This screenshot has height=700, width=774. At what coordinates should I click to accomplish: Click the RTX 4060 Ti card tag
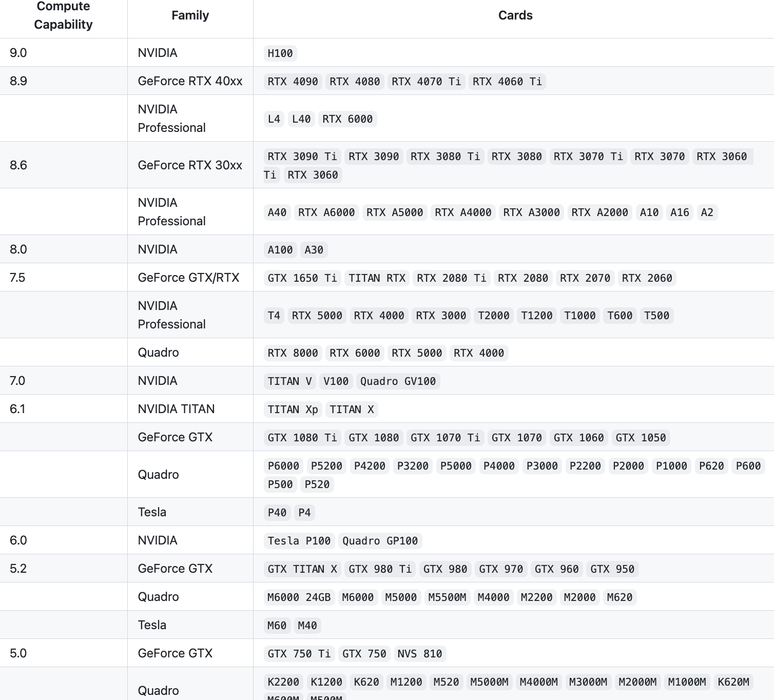[507, 82]
